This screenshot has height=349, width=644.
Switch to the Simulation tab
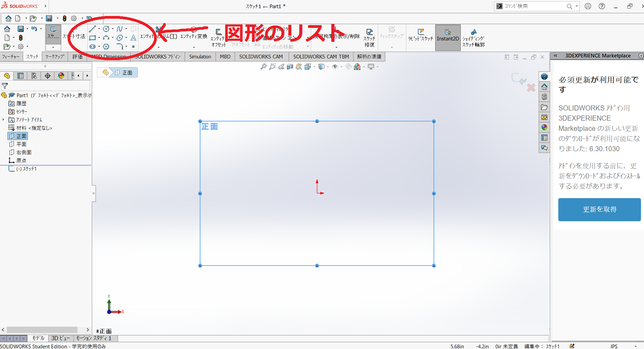click(200, 57)
